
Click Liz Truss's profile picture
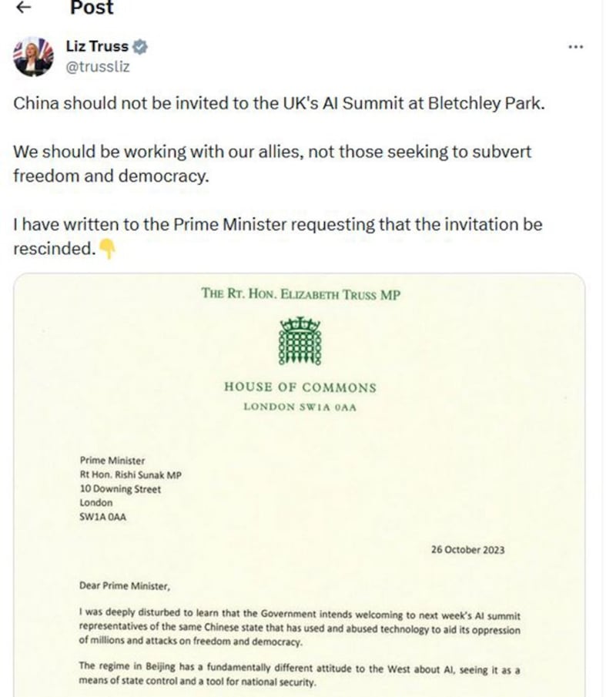point(34,56)
